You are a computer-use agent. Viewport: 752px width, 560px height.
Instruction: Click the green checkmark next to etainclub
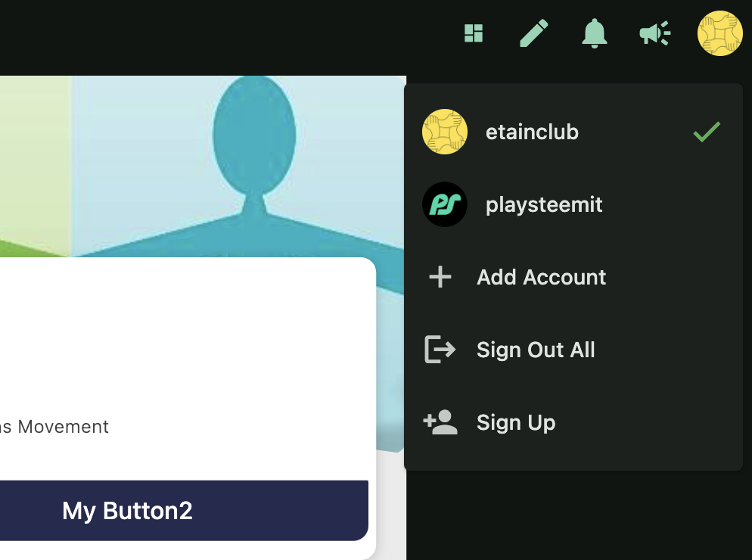707,132
